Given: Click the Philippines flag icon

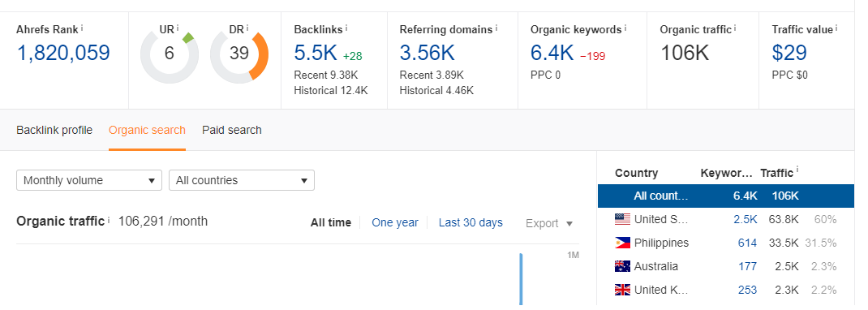Looking at the screenshot, I should [x=622, y=243].
